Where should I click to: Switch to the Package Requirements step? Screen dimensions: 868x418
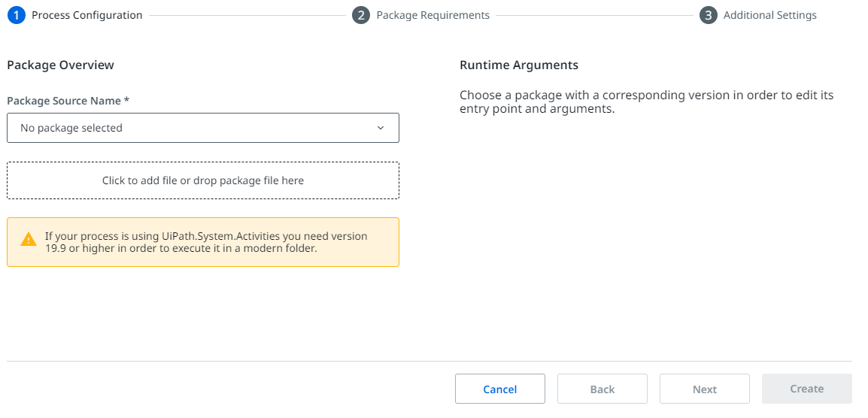[433, 15]
